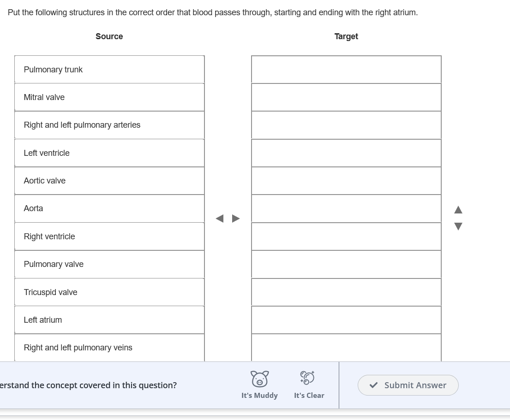Click the left-pointing transfer arrow between columns
This screenshot has height=420, width=510.
tap(220, 218)
